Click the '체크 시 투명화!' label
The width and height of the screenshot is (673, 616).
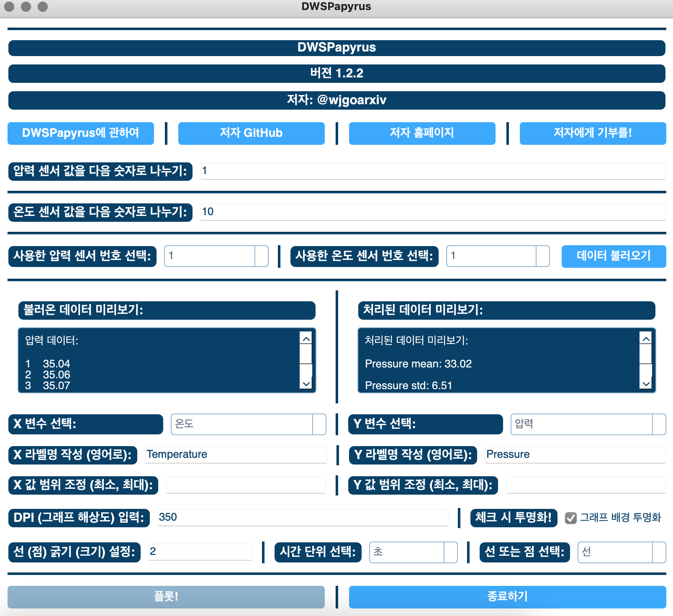coord(514,518)
